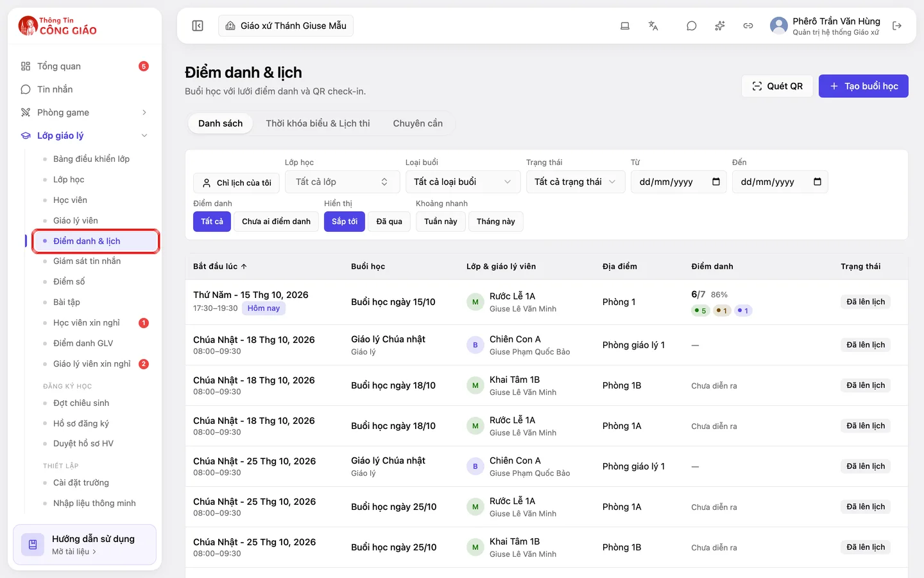Open the Tất cả lớp class combo box
The width and height of the screenshot is (924, 578).
(x=343, y=182)
